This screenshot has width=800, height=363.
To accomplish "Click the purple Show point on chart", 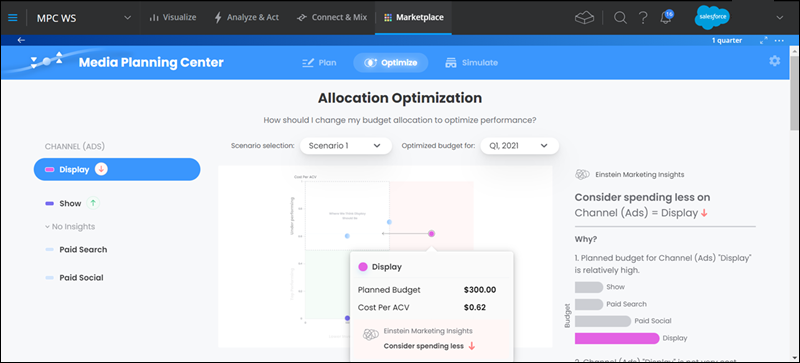I will point(347,319).
